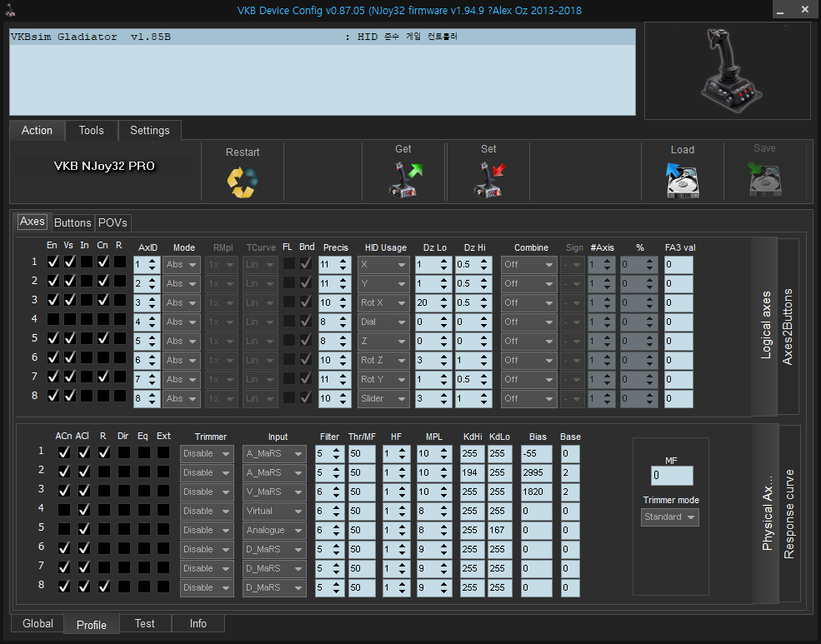Select the Profile bottom tab

91,625
